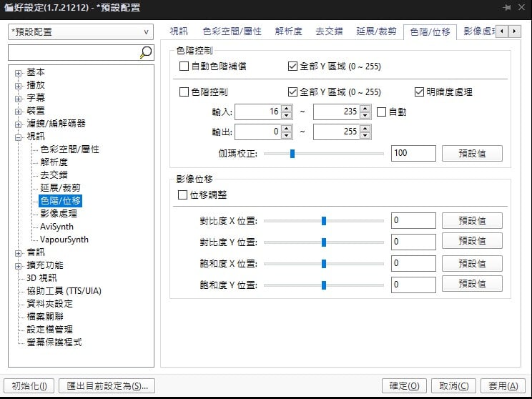Click the 套用(A) apply button
The width and height of the screenshot is (532, 399).
coord(503,386)
